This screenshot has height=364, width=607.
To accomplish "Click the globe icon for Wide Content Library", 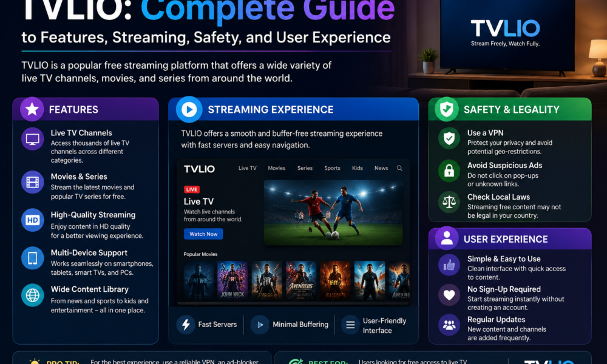I will [x=33, y=295].
